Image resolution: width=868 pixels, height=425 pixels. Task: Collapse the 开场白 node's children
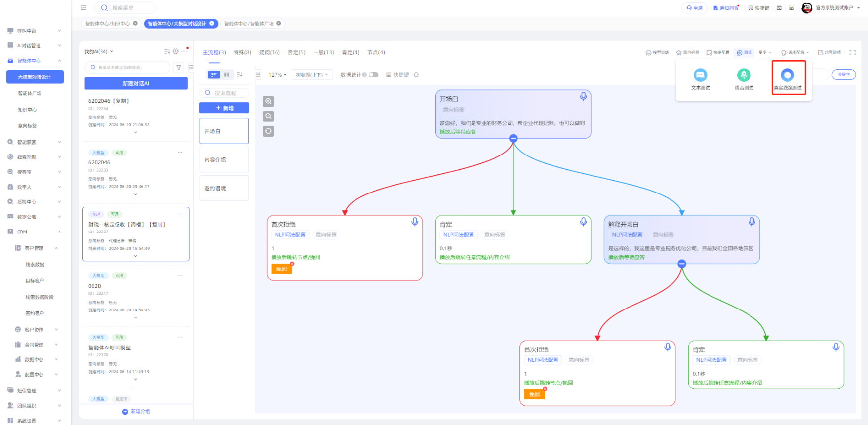tap(513, 138)
